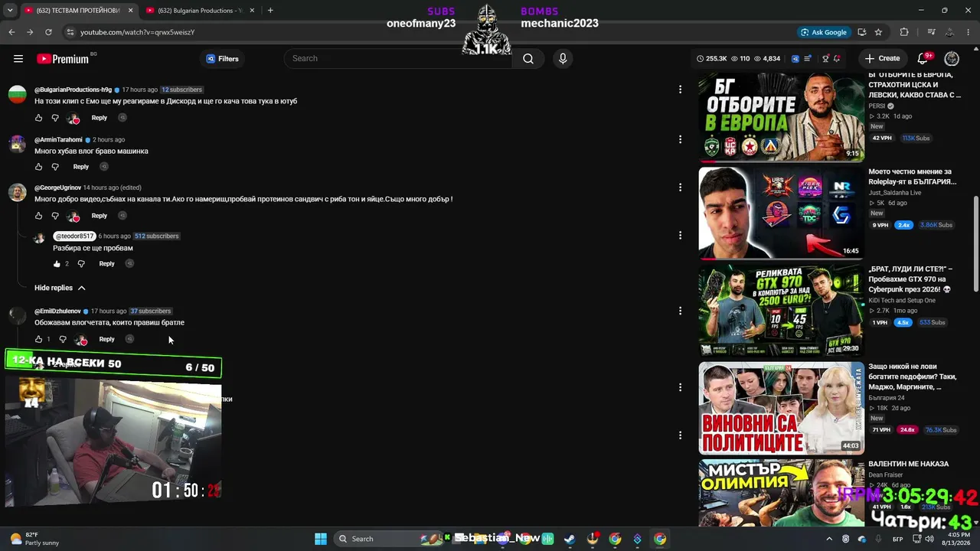Open the @GeorgeUgrinov profile avatar
This screenshot has height=551, width=980.
tap(18, 192)
